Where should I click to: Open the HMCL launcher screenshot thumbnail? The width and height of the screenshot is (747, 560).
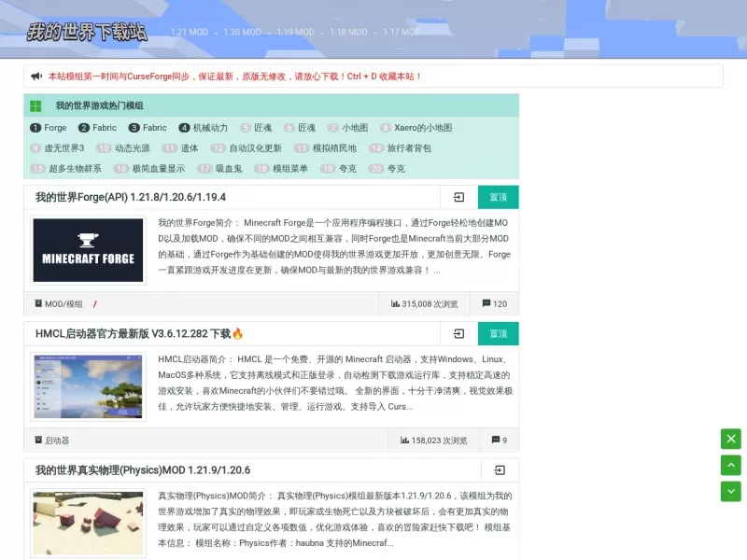click(x=88, y=386)
